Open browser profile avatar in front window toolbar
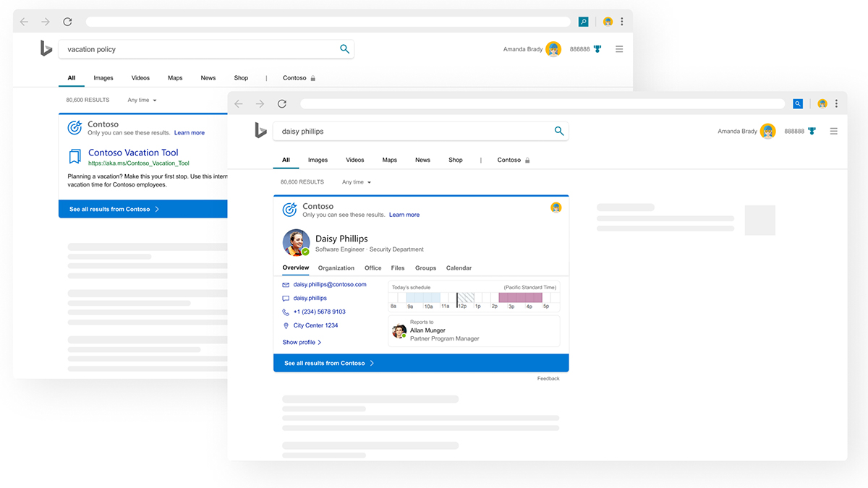Screen dimensions: 868x488 point(822,104)
